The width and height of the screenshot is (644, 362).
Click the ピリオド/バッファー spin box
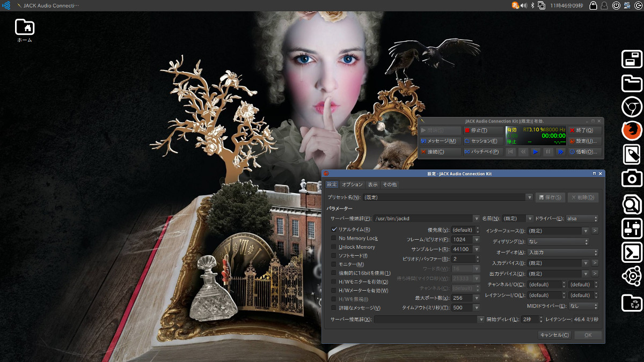click(x=466, y=259)
